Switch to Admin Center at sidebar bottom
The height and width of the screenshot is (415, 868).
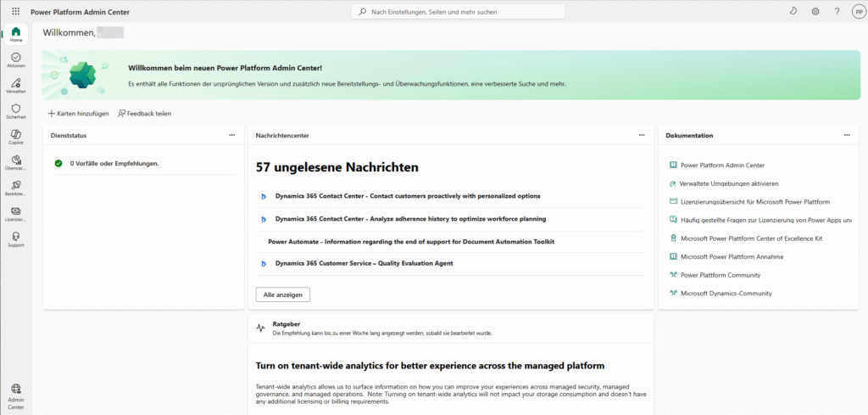point(16,395)
